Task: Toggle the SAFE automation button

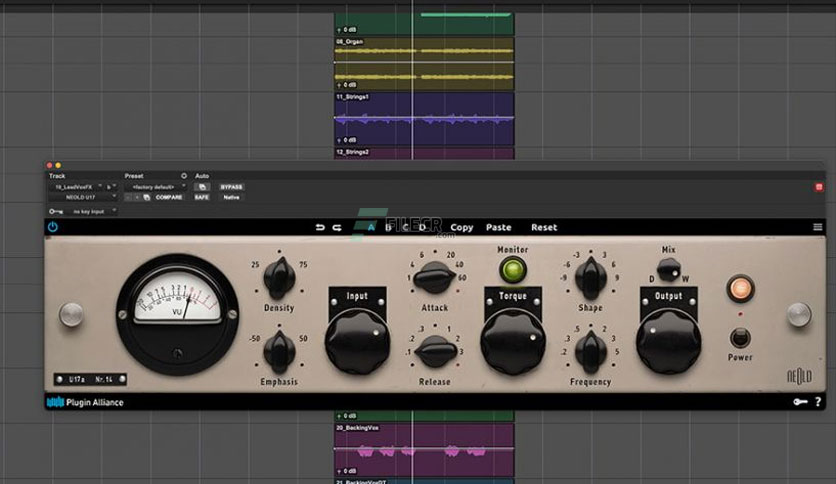Action: [x=202, y=197]
